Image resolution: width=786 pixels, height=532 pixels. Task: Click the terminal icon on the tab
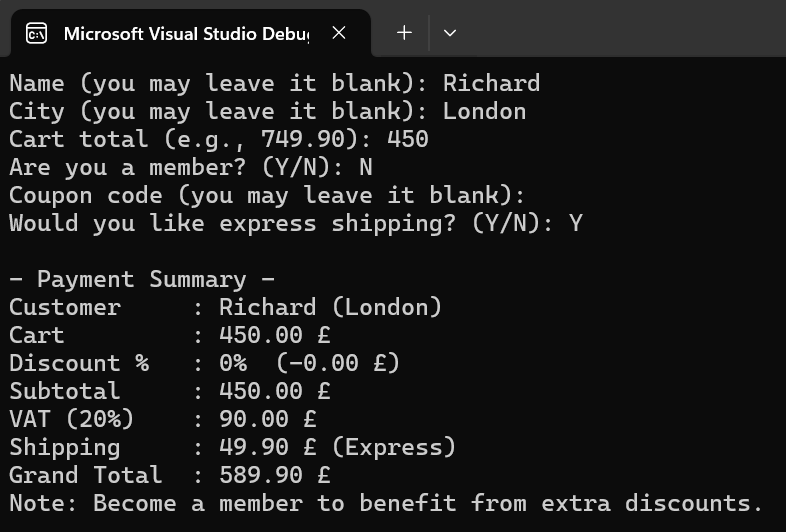pyautogui.click(x=37, y=33)
